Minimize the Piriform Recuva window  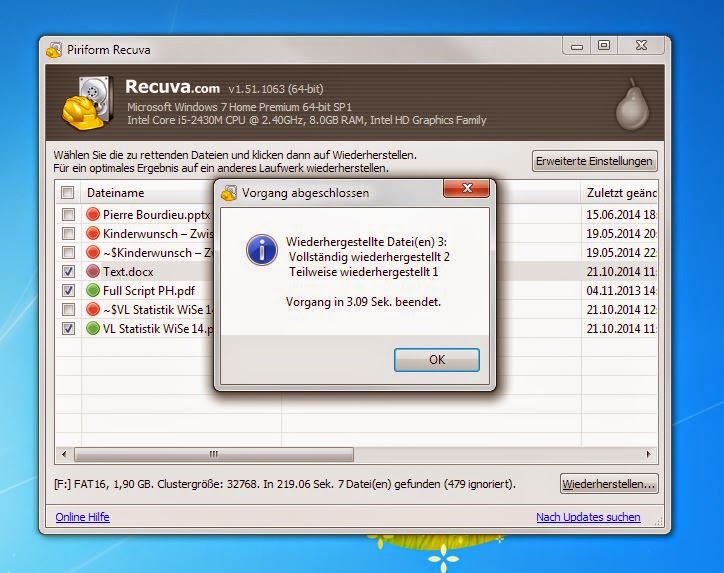(577, 46)
